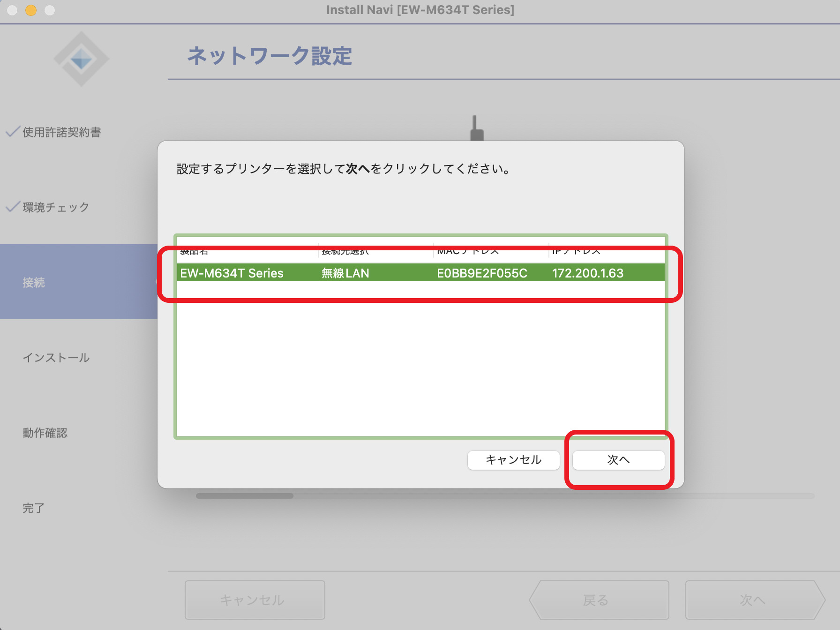This screenshot has height=630, width=840.
Task: Click the checkmark beside 使用許諾契約書
Action: click(13, 132)
